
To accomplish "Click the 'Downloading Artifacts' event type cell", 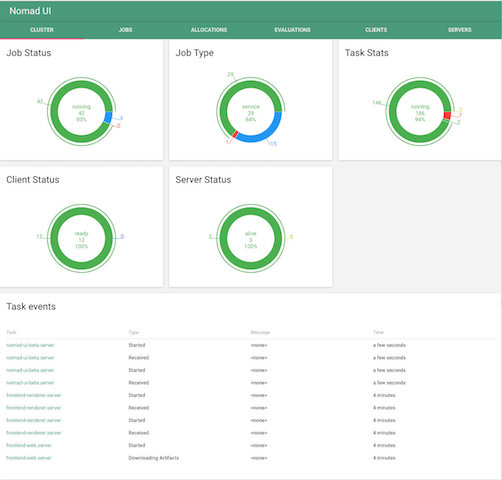I will [x=154, y=458].
